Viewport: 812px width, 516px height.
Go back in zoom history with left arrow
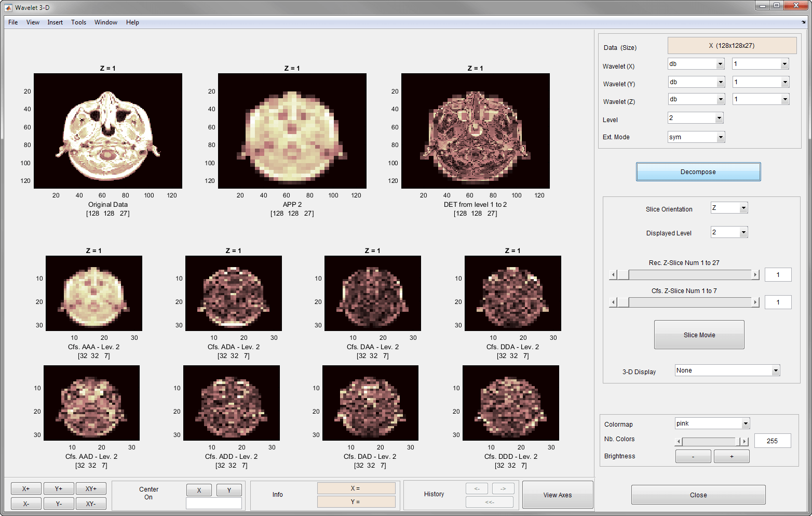477,488
